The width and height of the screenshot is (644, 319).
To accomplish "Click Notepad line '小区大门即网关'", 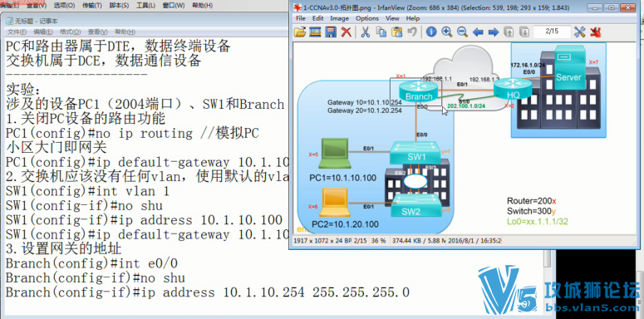I will point(57,148).
